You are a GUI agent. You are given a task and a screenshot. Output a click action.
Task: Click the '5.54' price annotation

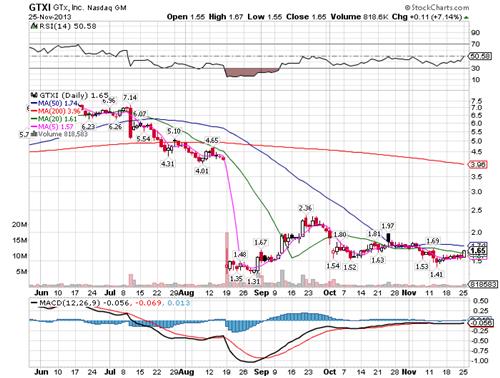143,138
